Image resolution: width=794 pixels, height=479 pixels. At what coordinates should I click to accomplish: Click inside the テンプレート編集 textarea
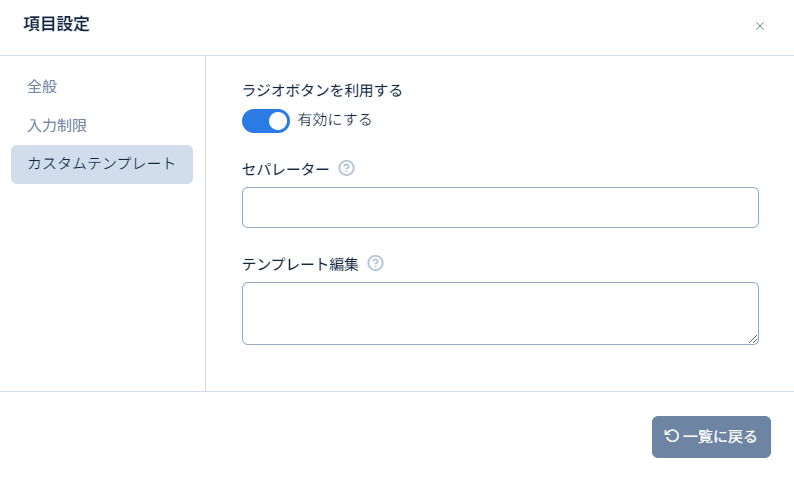(x=500, y=313)
